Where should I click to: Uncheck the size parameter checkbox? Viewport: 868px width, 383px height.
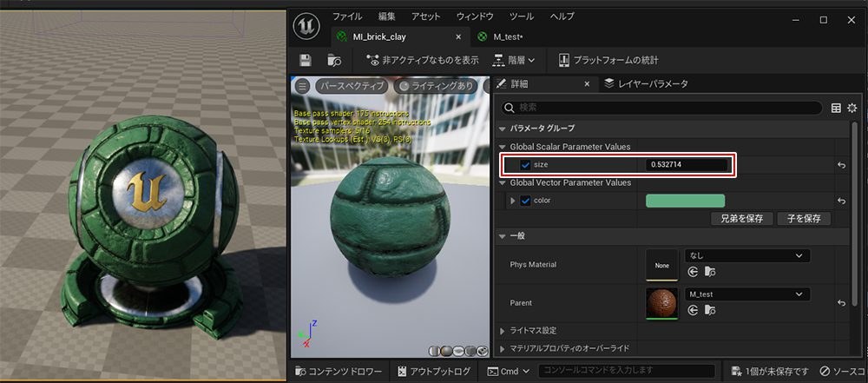524,165
